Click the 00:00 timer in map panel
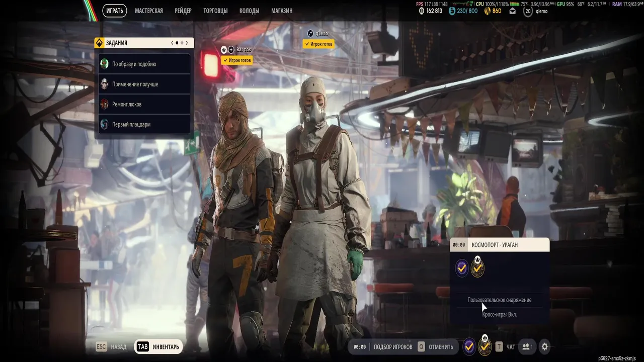The height and width of the screenshot is (362, 644). (x=459, y=245)
